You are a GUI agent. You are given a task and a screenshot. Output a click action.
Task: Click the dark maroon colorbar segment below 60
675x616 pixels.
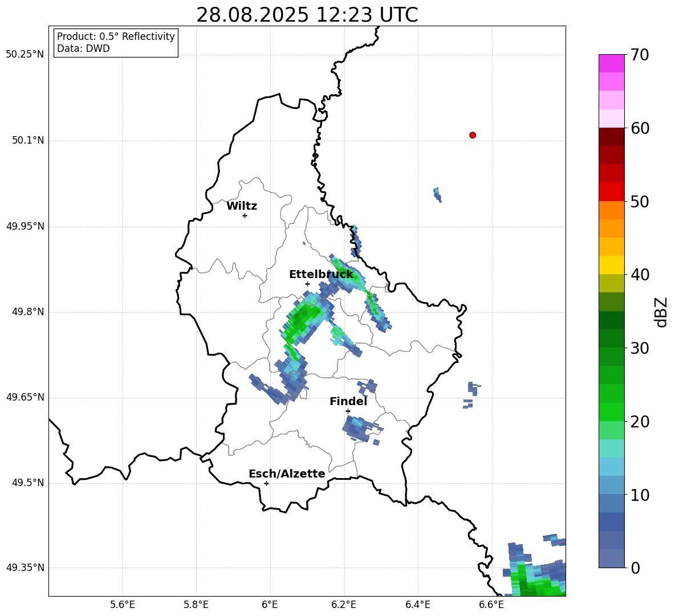[x=611, y=137]
